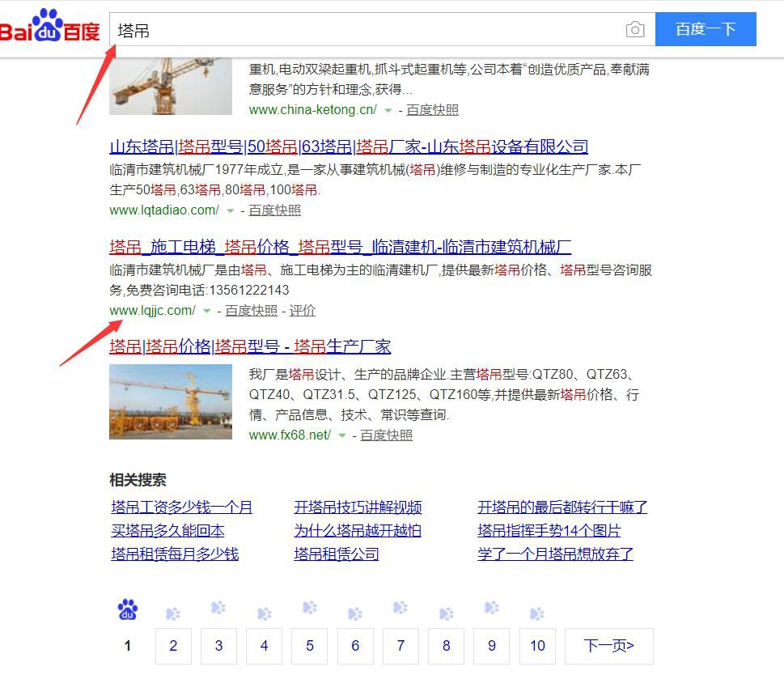Screen dimensions: 784x692
Task: Search related 学了一个月塔吊想放弃了
Action: point(555,554)
